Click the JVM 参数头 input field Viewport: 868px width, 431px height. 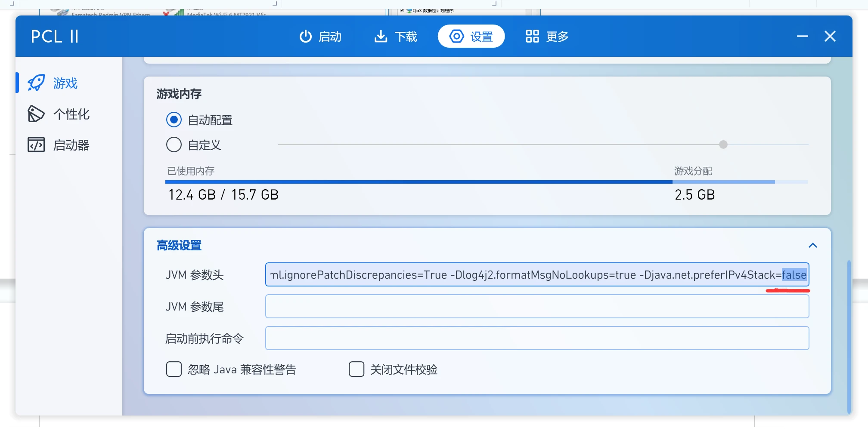tap(537, 275)
